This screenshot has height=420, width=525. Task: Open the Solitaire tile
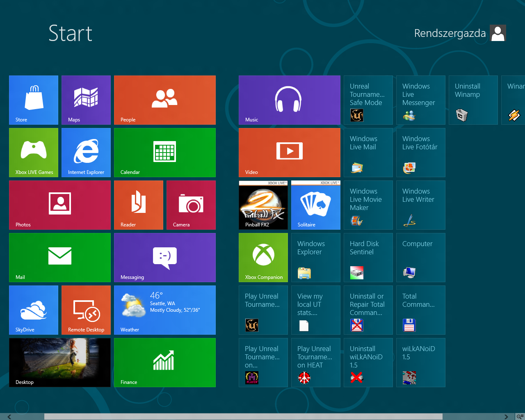tap(315, 205)
